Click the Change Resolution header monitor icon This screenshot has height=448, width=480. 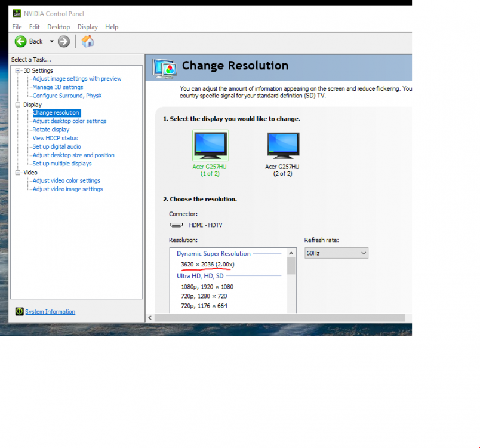coord(164,68)
